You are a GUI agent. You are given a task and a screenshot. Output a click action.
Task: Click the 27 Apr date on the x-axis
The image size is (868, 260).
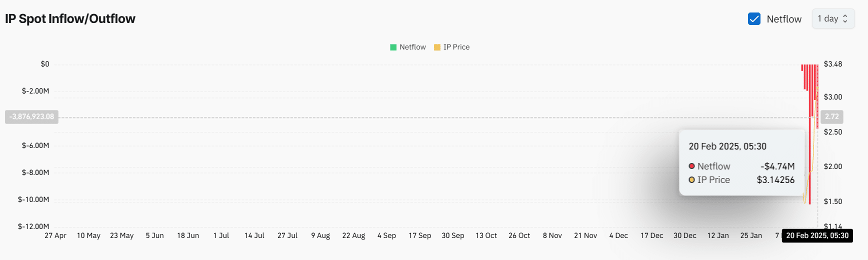pos(55,235)
